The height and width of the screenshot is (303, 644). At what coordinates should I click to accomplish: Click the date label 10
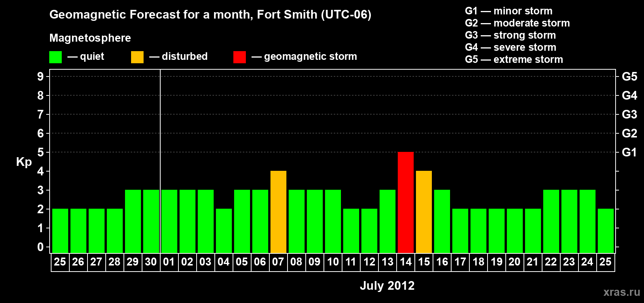point(333,262)
